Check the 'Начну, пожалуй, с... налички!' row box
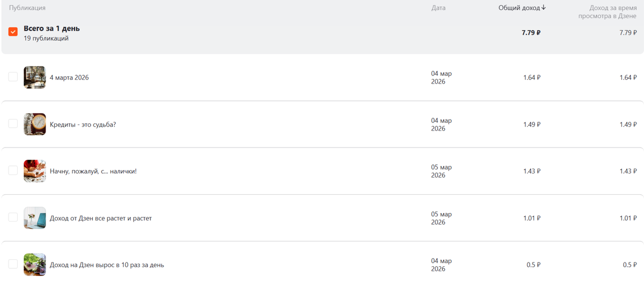This screenshot has width=644, height=285. [13, 171]
